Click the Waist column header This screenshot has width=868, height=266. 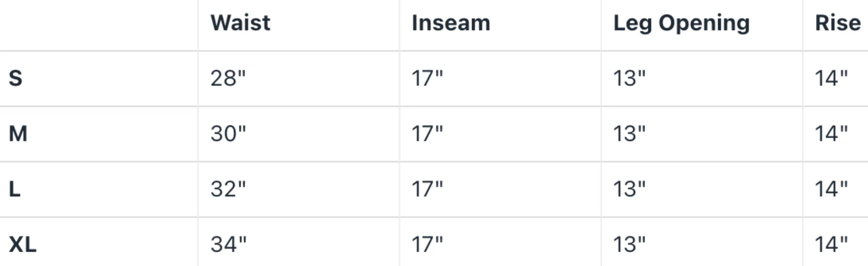click(x=240, y=23)
